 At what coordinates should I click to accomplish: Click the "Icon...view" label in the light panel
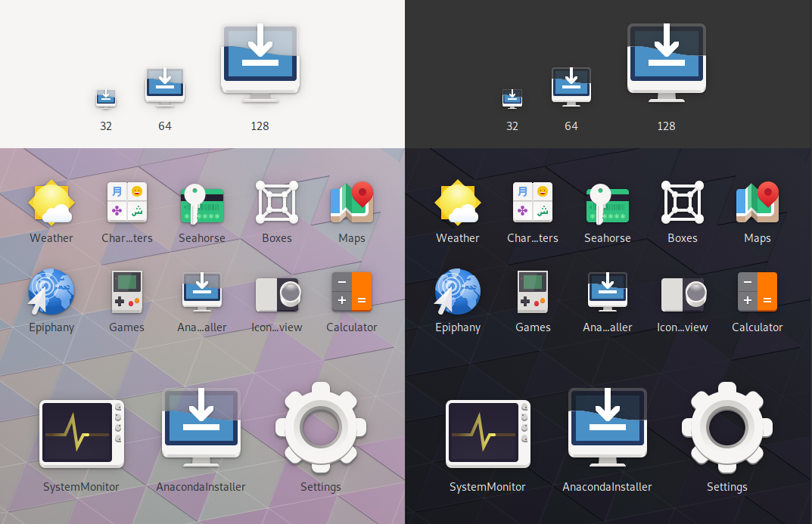pos(277,327)
